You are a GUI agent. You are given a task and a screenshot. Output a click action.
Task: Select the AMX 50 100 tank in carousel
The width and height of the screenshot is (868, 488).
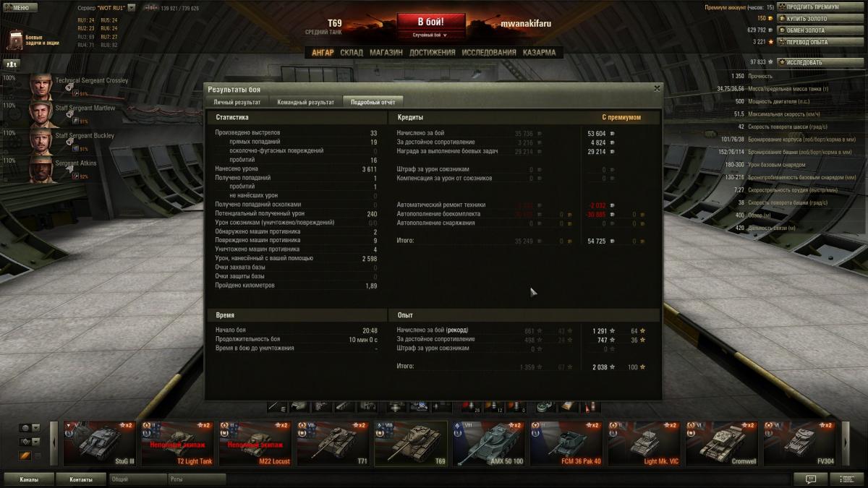488,444
